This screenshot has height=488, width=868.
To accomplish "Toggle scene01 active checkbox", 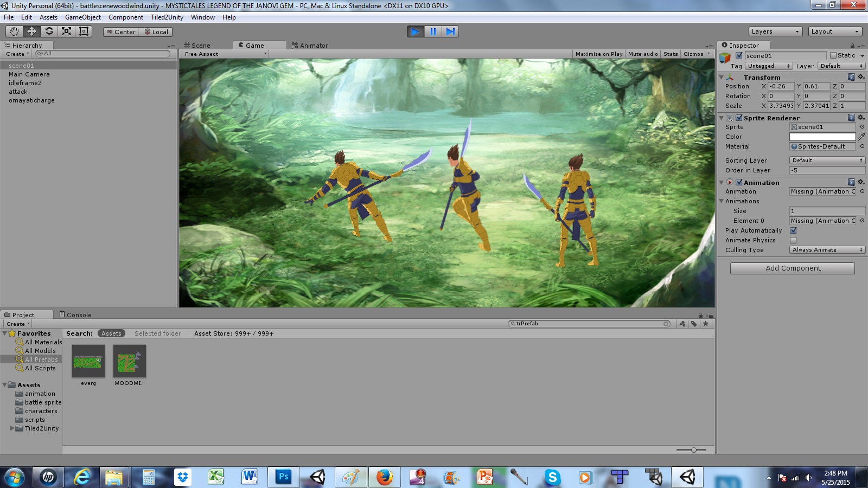I will pyautogui.click(x=739, y=55).
